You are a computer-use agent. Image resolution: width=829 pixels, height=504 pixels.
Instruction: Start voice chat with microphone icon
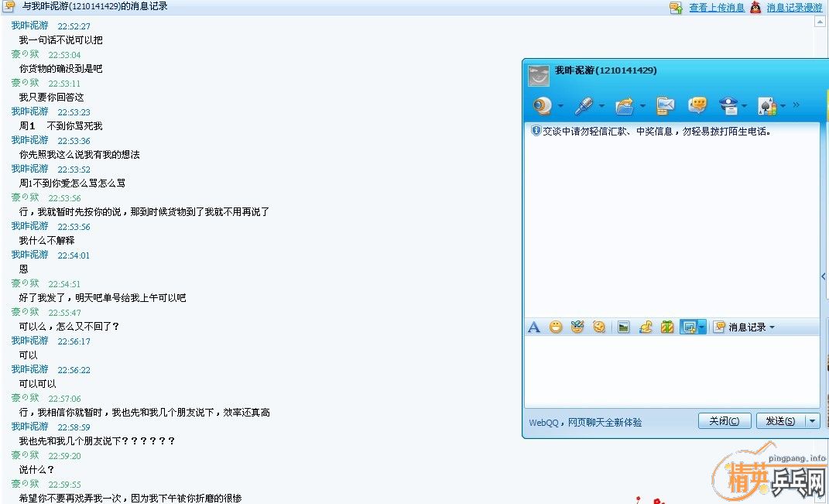click(x=584, y=106)
